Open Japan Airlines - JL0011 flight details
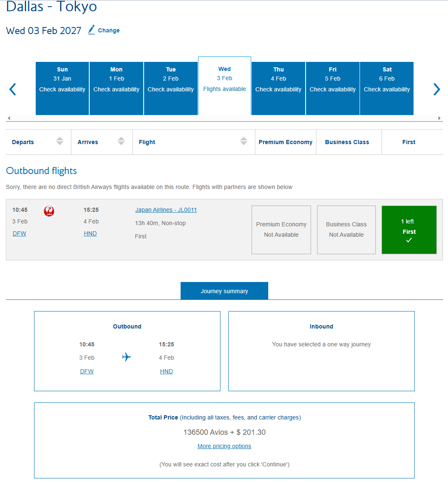 [166, 210]
